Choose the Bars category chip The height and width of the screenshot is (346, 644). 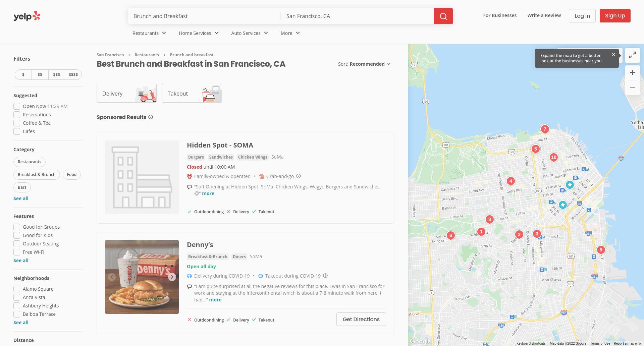point(22,187)
